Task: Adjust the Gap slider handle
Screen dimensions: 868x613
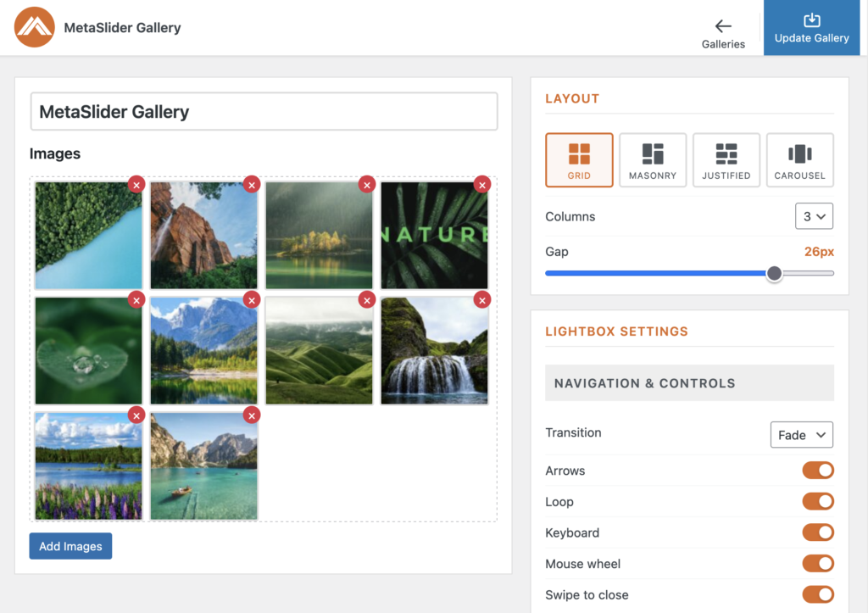Action: [x=774, y=273]
